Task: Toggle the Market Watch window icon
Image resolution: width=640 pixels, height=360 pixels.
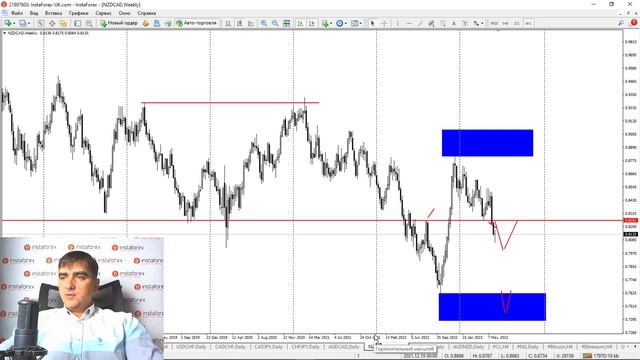Action: pos(41,23)
